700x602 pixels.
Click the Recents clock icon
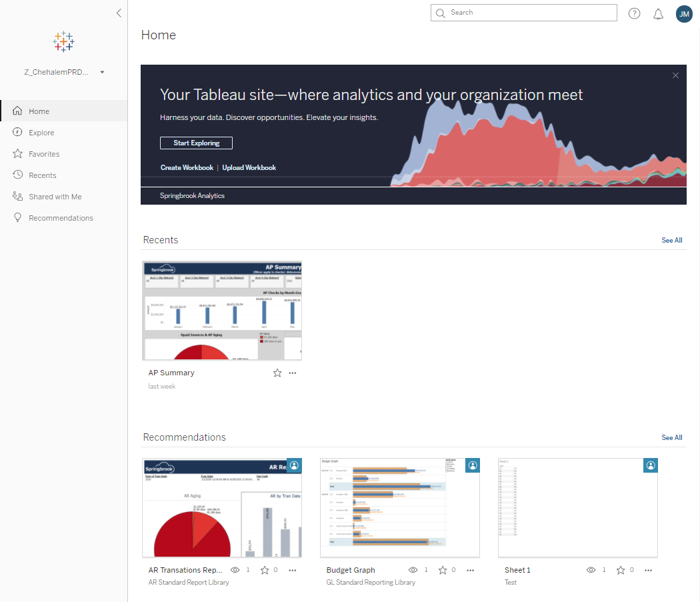[x=17, y=175]
